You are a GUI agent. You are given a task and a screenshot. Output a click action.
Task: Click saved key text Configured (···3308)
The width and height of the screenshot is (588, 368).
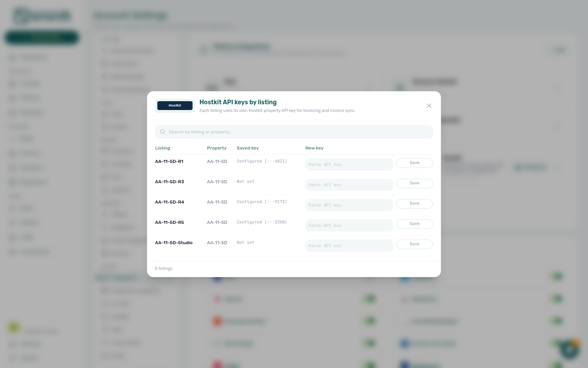[x=262, y=222]
